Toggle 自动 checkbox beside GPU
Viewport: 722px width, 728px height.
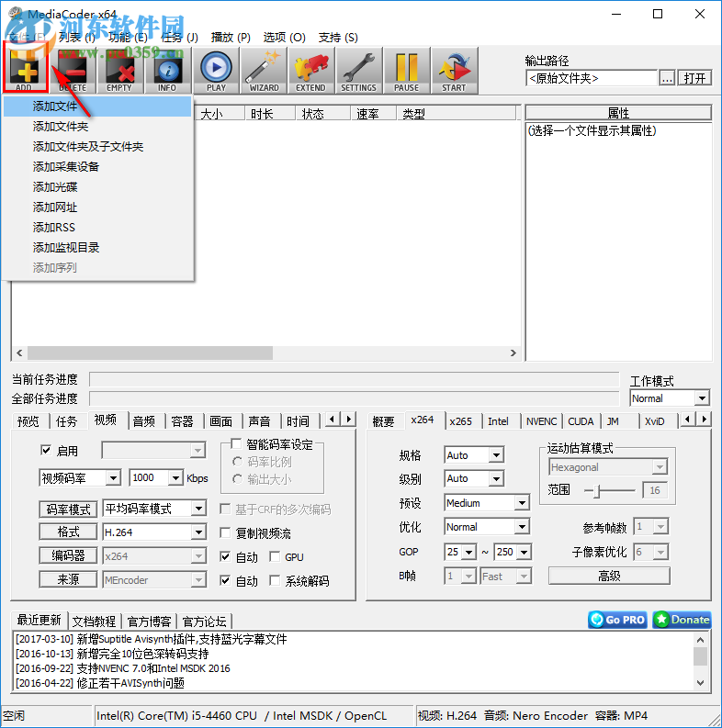pos(225,556)
